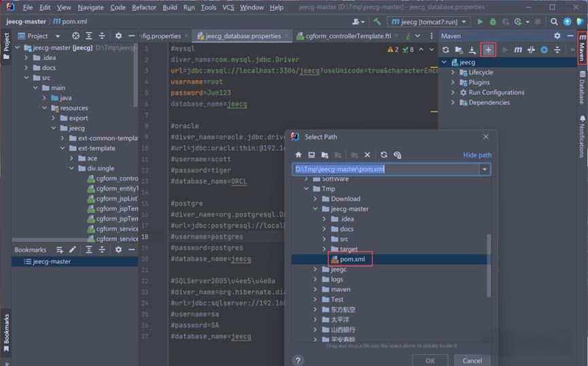Toggle Bookmarks tool window stripe button
588x366 pixels.
[6, 333]
